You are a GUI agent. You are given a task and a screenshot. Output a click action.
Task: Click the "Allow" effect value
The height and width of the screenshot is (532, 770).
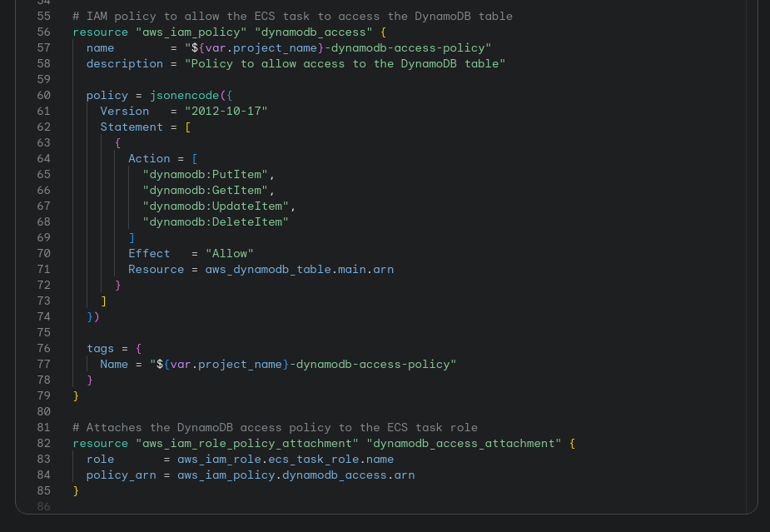[229, 253]
